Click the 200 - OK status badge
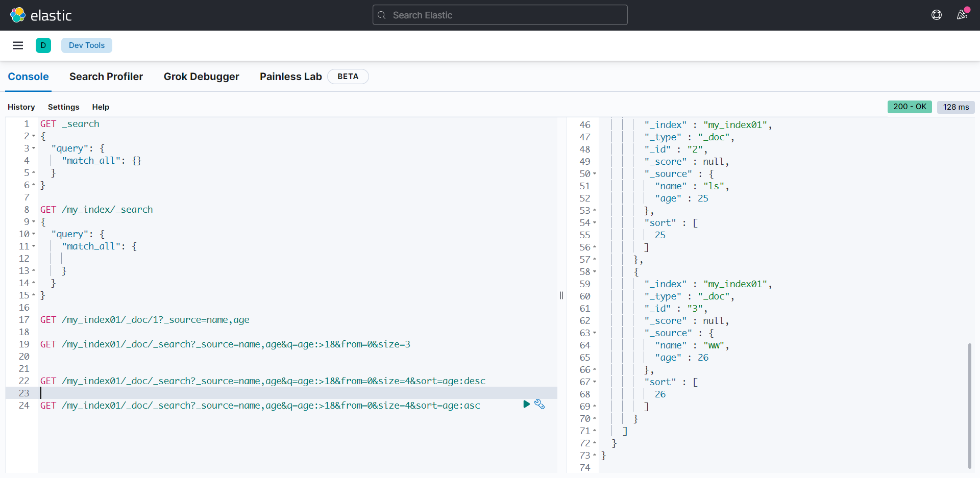 [x=910, y=107]
